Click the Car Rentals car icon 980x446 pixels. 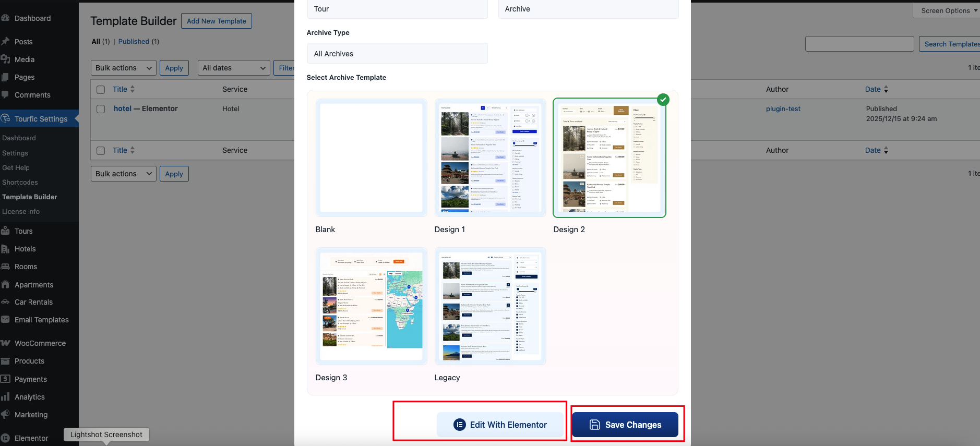tap(6, 302)
